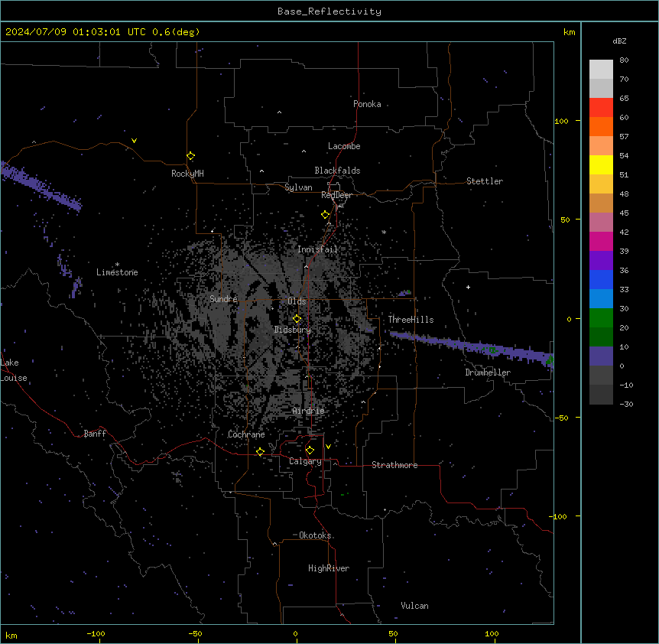Click the RedDeer label
Screen dimensions: 659x644
click(x=336, y=195)
